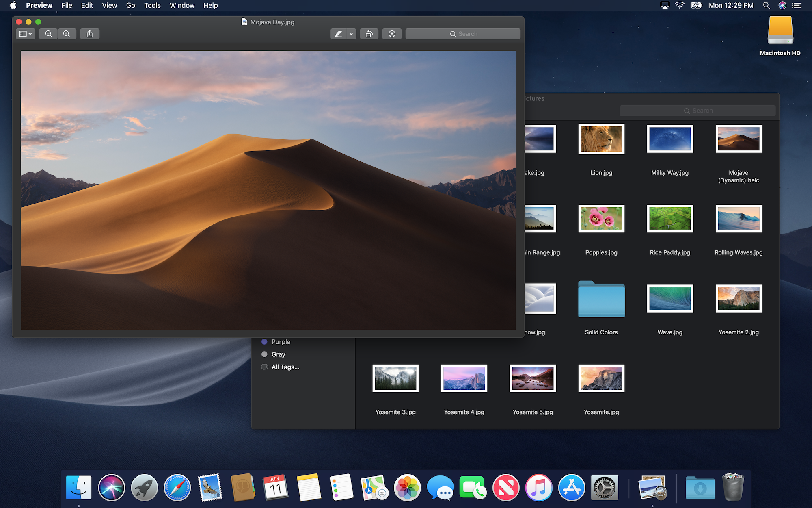Viewport: 812px width, 508px height.
Task: Open Mail from the Dock
Action: (x=210, y=487)
